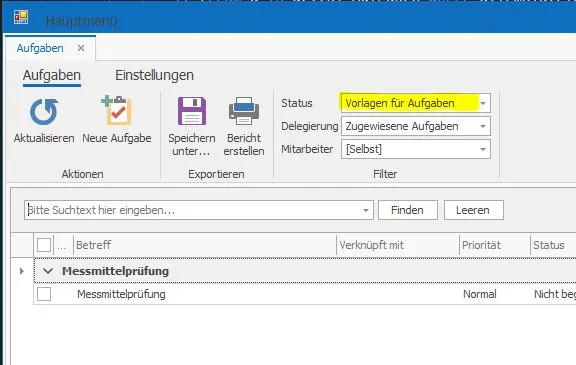This screenshot has height=365, width=576.
Task: Open the Delegierung dropdown
Action: (483, 126)
